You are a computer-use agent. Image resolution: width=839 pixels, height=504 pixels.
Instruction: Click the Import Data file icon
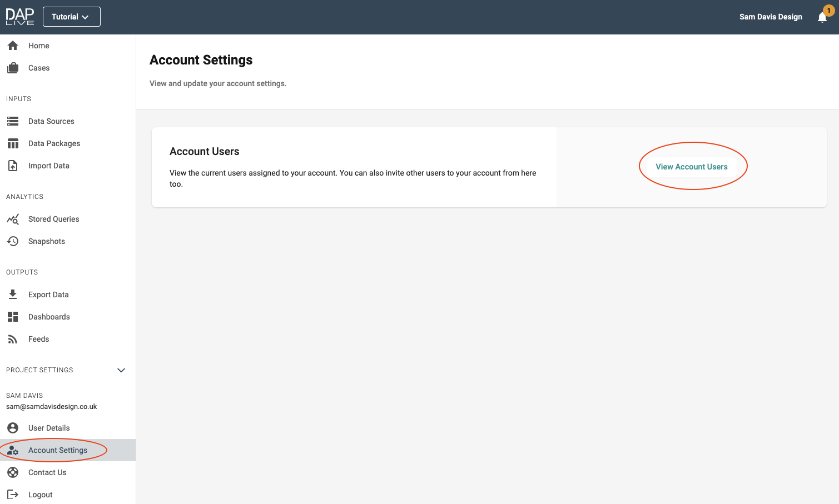(x=13, y=166)
